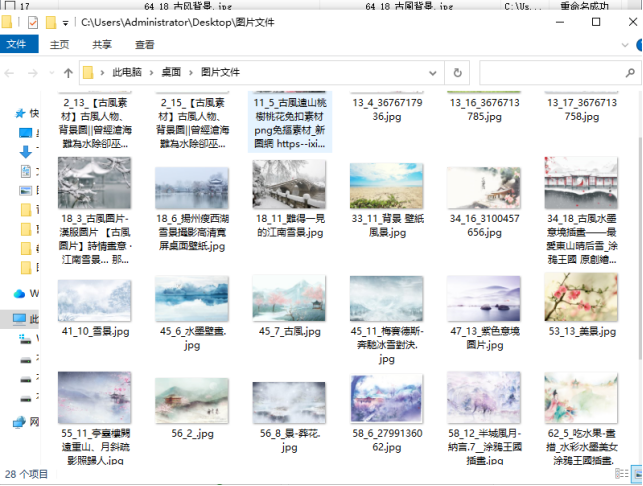
Task: Select thumbnail 18_11_難得一見的江南雪景
Action: pyautogui.click(x=289, y=184)
